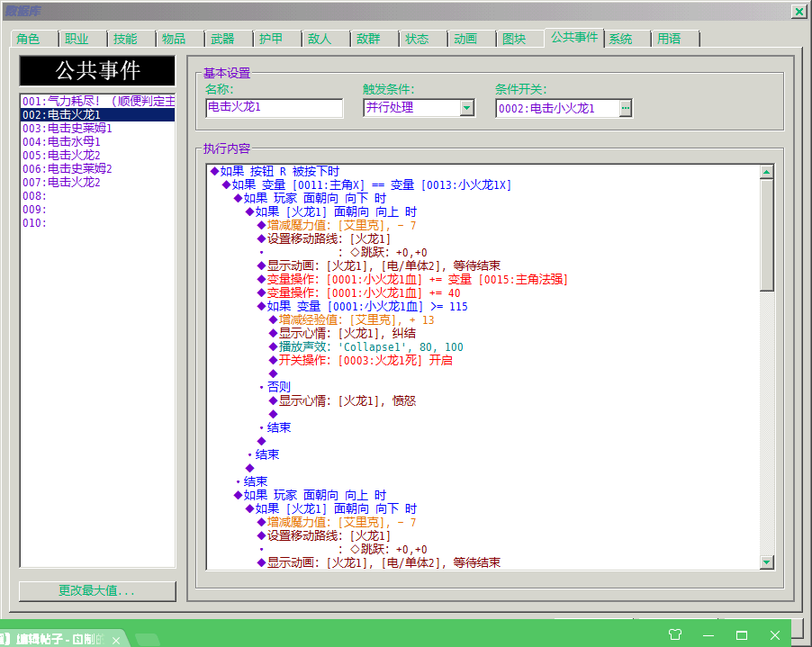Viewport: 812px width, 647px height.
Task: Select common event 003:电击史莱姆1
Action: (x=97, y=128)
